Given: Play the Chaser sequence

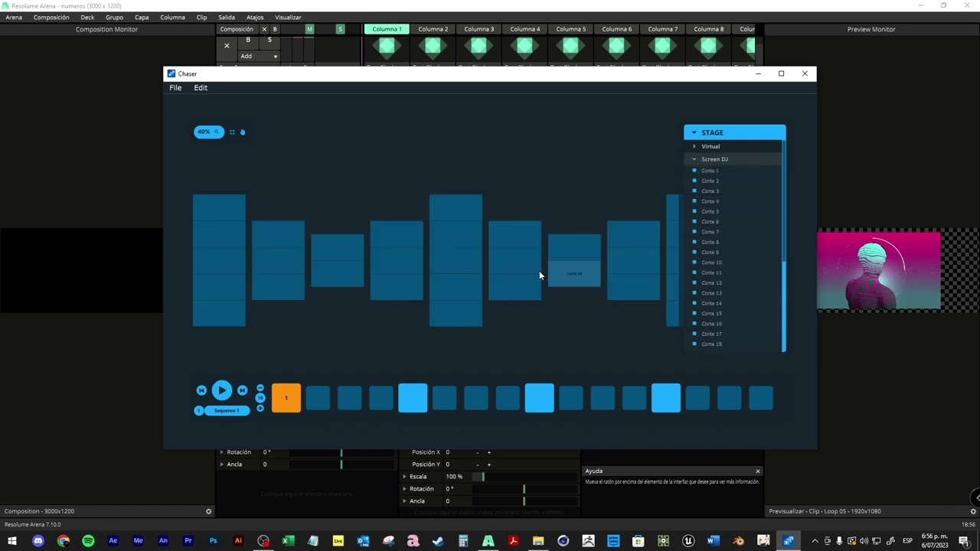Looking at the screenshot, I should [221, 391].
